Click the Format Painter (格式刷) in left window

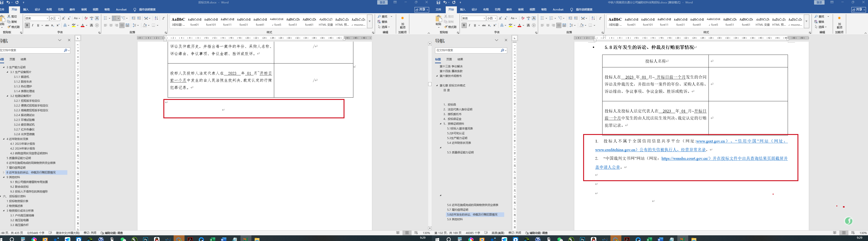(13, 27)
